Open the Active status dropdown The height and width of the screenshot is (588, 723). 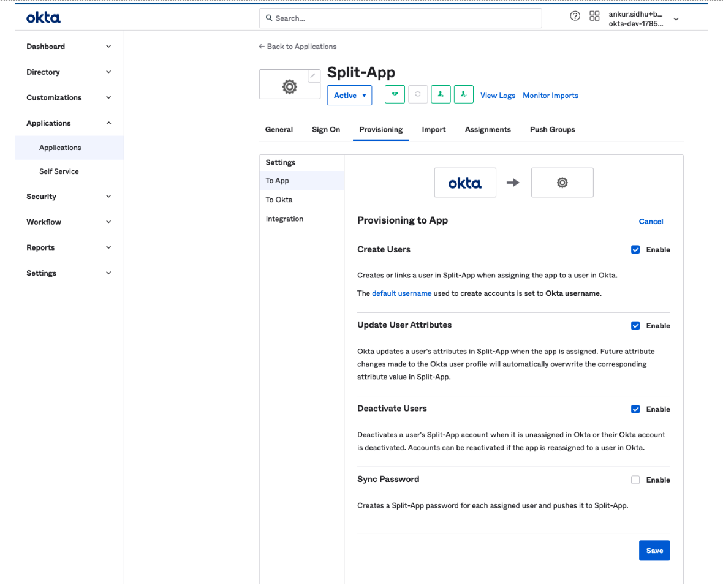pyautogui.click(x=349, y=96)
